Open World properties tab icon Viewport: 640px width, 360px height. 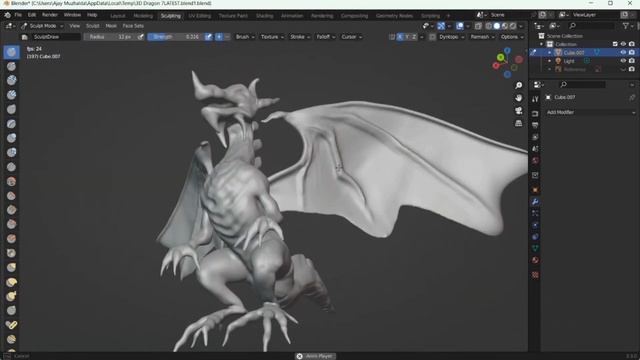point(535,160)
